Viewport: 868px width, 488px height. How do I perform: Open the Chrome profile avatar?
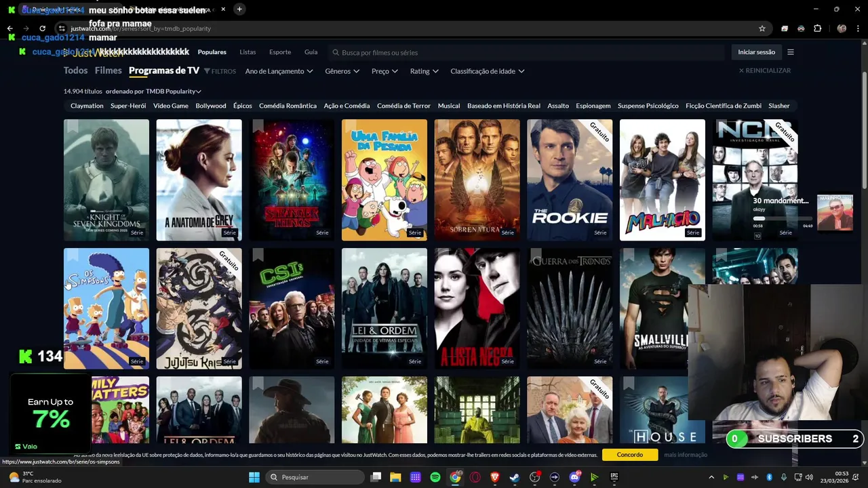[842, 28]
